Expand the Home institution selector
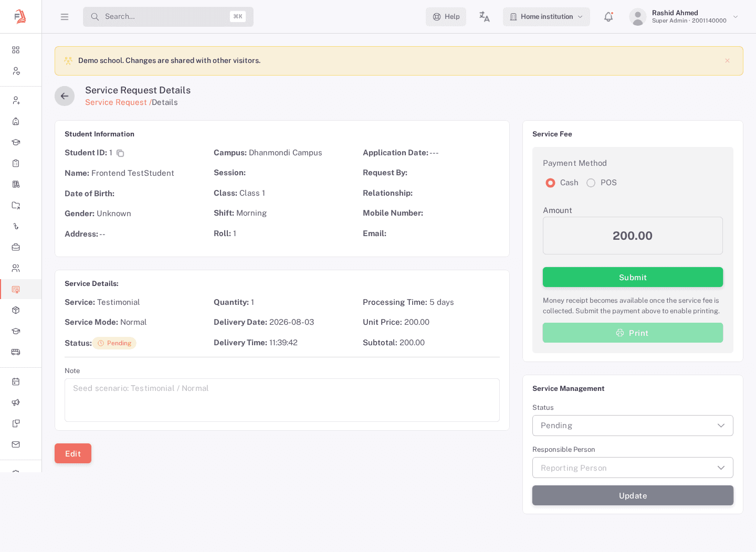 547,17
